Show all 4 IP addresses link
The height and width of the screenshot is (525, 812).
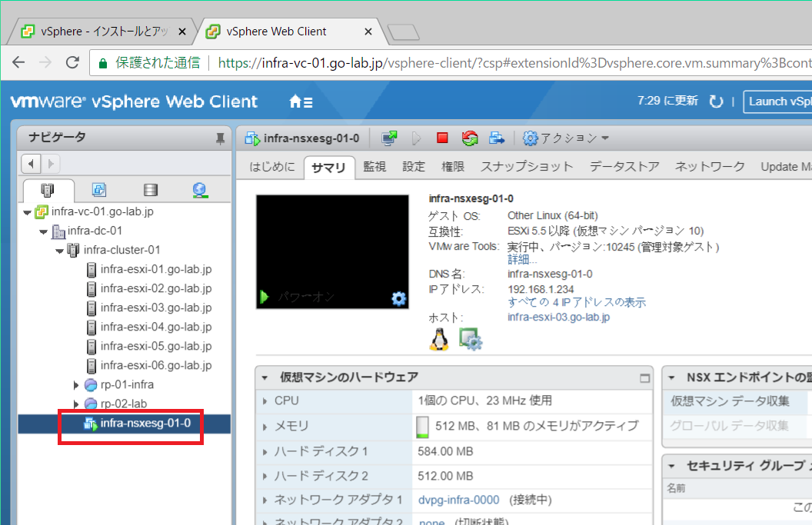pos(577,302)
